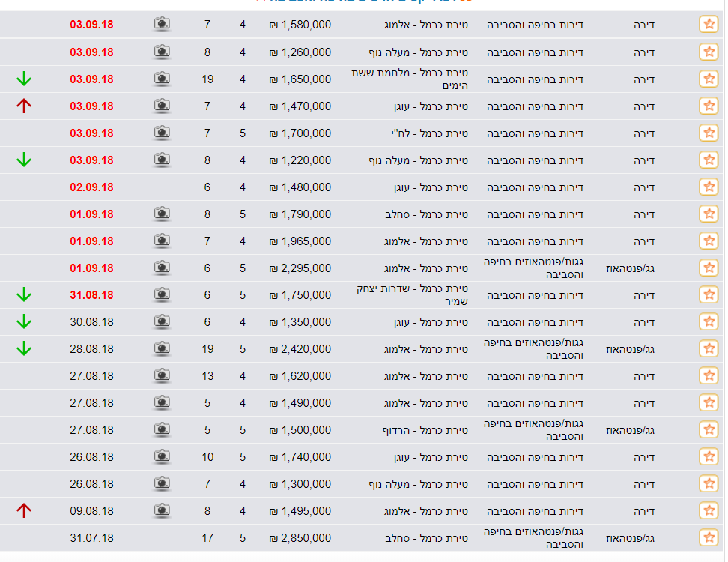This screenshot has height=562, width=728.
Task: Click camera icon on 1,470,000 ₪ row
Action: [162, 106]
